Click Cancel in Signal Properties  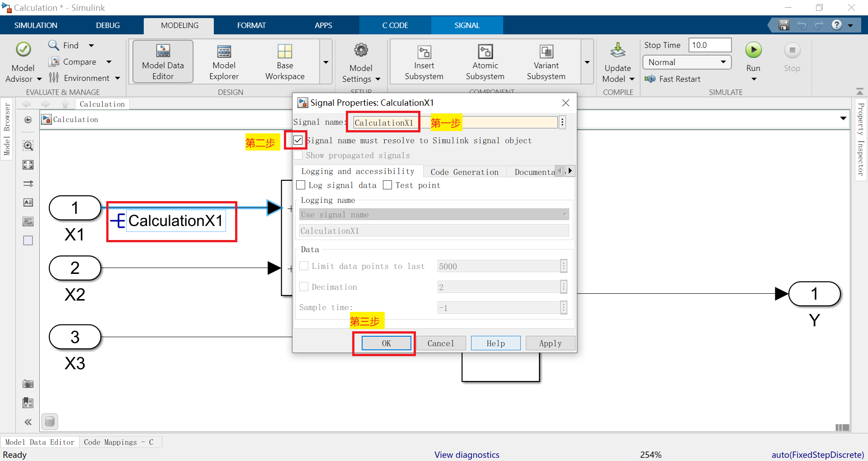tap(441, 343)
